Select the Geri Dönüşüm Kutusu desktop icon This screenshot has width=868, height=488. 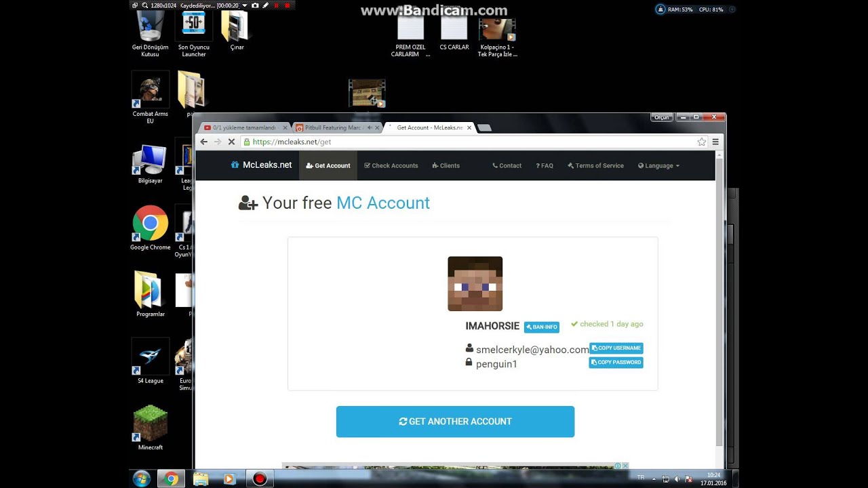click(x=151, y=34)
